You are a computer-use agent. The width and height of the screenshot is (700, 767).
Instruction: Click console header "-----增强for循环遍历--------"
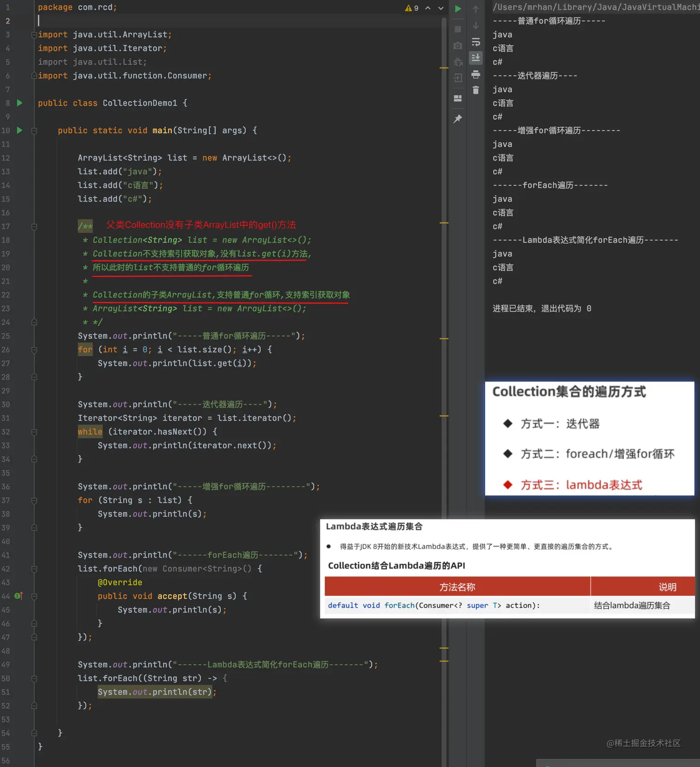tap(556, 130)
